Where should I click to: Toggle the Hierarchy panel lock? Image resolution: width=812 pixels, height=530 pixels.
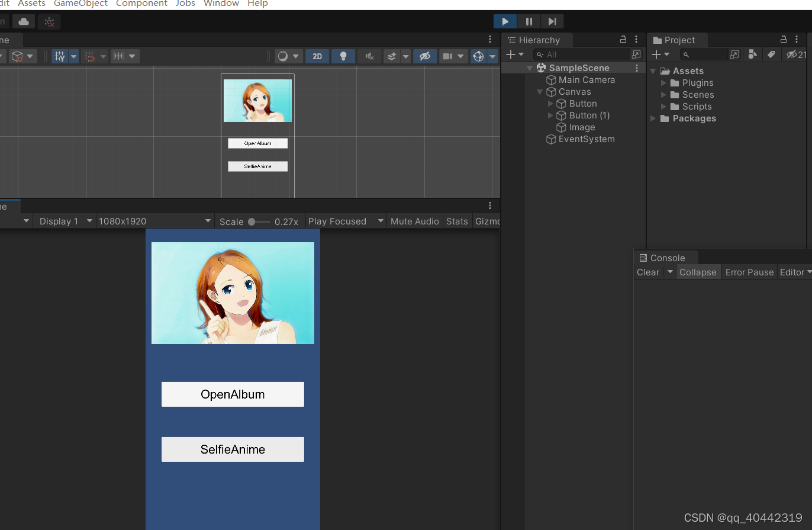point(623,40)
